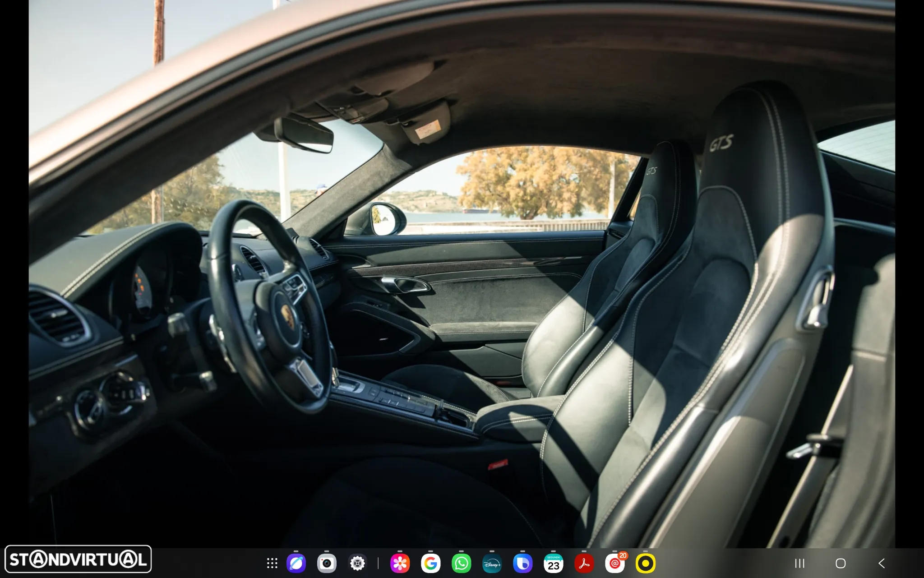Open the yellow circle app icon

[645, 563]
